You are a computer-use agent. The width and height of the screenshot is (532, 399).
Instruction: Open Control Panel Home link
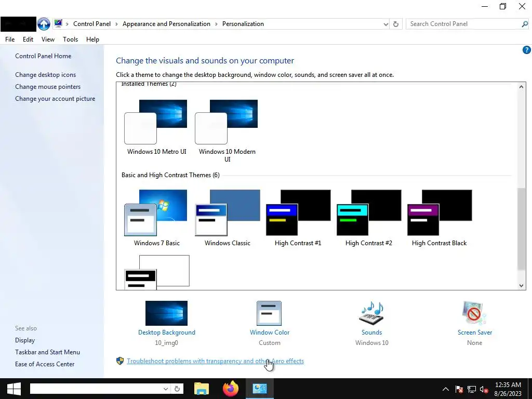(x=43, y=56)
